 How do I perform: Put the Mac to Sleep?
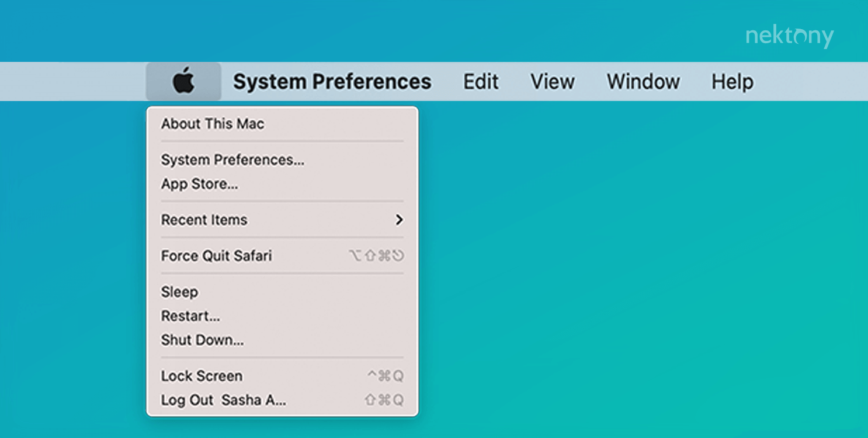[179, 292]
